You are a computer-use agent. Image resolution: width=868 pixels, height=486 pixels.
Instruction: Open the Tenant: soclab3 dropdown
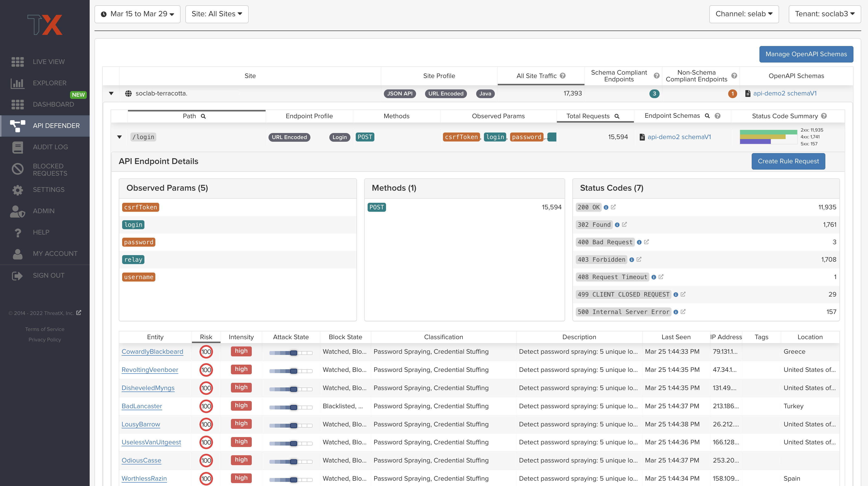(825, 14)
